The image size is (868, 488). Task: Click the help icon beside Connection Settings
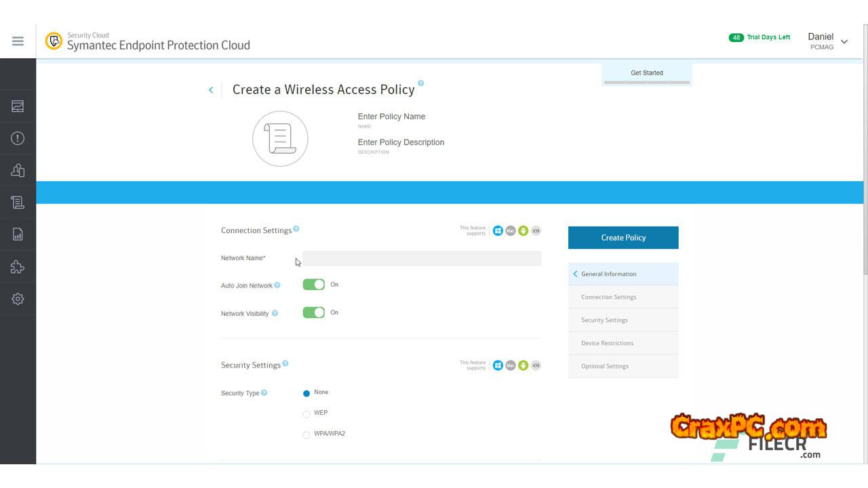click(296, 229)
